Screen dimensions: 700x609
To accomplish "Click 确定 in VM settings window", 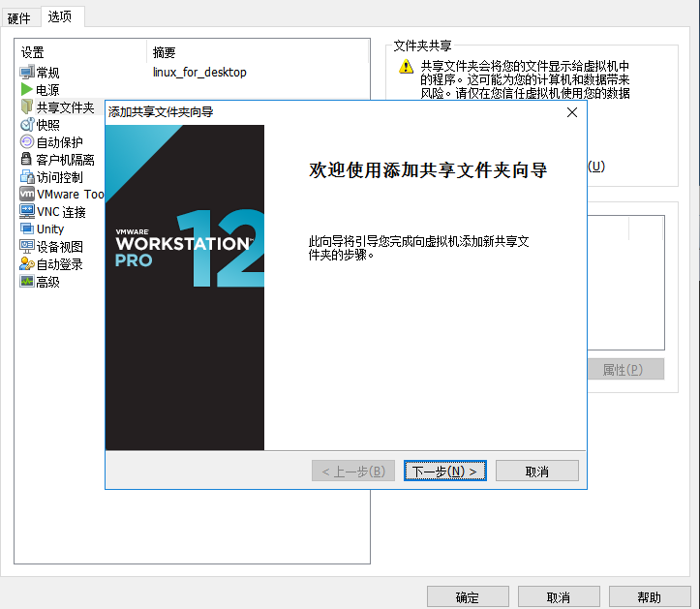I will point(468,597).
